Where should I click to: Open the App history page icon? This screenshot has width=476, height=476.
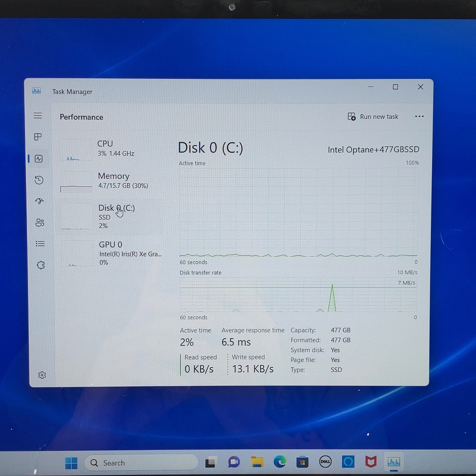tap(39, 180)
